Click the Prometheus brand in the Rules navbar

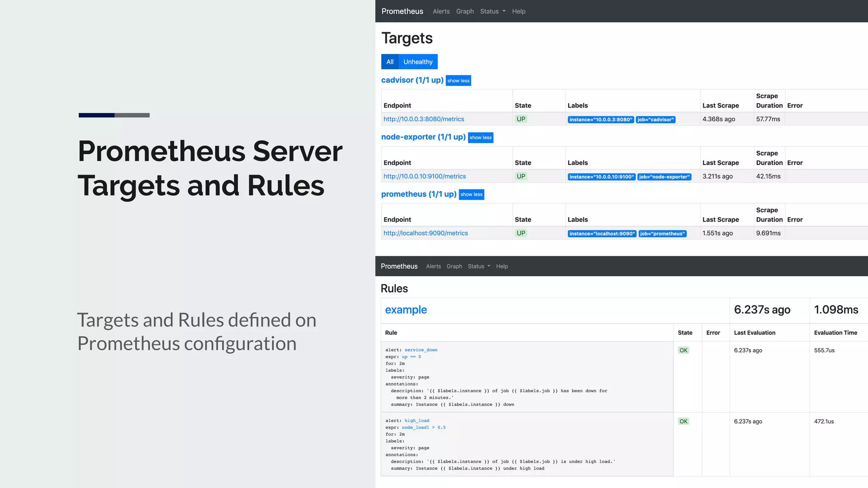point(399,266)
